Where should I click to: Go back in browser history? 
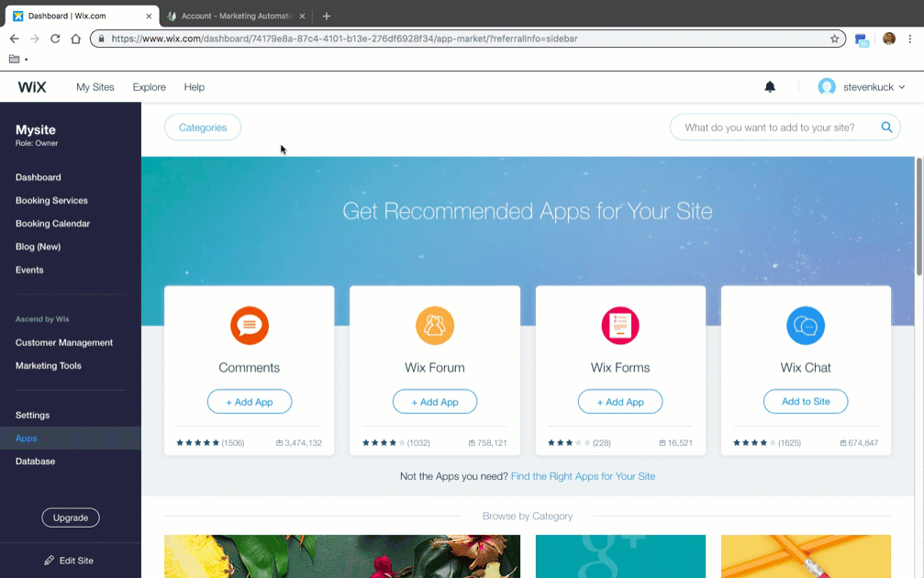14,39
